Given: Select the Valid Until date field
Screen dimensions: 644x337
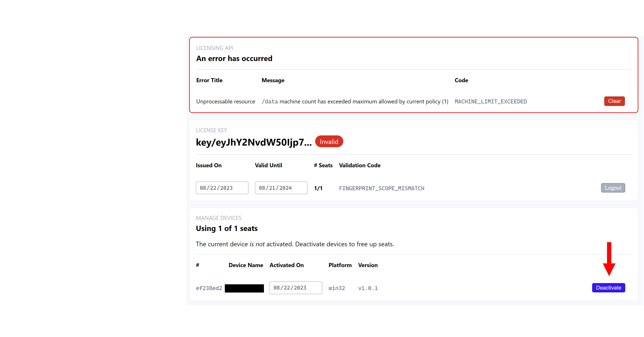Looking at the screenshot, I should click(281, 188).
